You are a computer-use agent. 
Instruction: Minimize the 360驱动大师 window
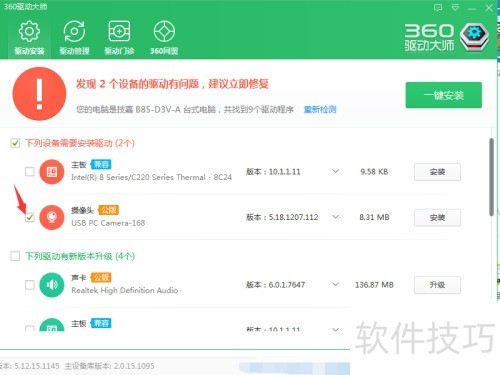pyautogui.click(x=472, y=8)
